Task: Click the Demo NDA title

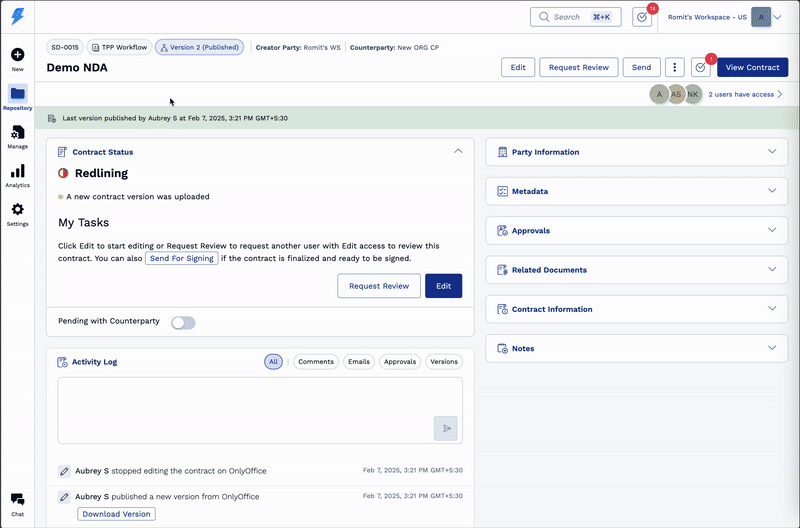Action: pos(77,68)
